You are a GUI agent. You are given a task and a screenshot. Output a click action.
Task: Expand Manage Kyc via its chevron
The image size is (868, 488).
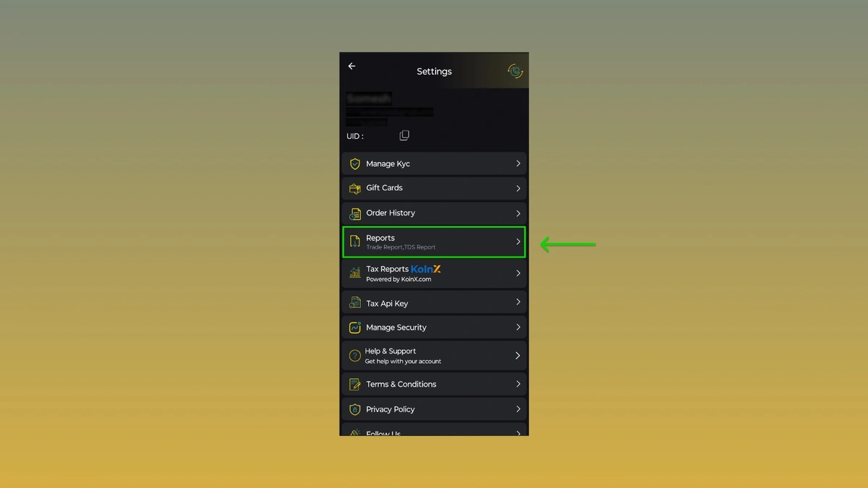tap(518, 164)
